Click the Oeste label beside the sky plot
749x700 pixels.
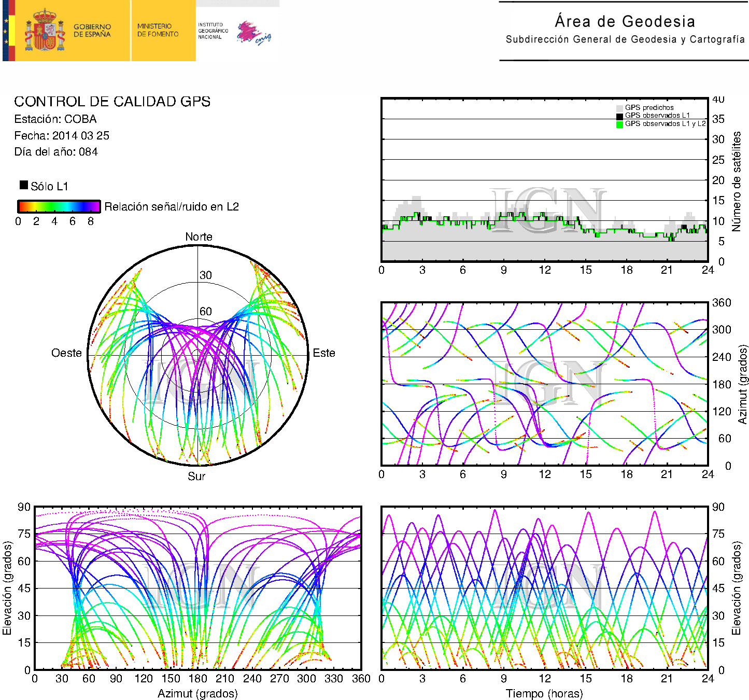(66, 353)
